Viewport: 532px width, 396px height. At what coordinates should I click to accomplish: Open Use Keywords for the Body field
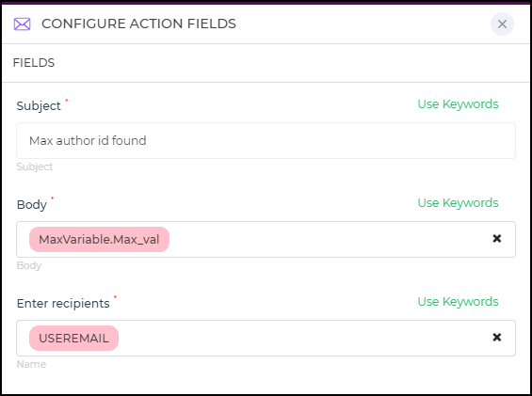[x=458, y=203]
